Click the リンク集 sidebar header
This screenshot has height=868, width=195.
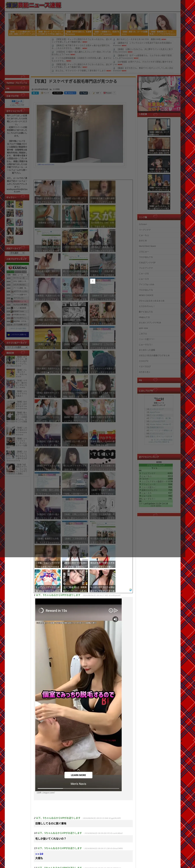click(159, 217)
